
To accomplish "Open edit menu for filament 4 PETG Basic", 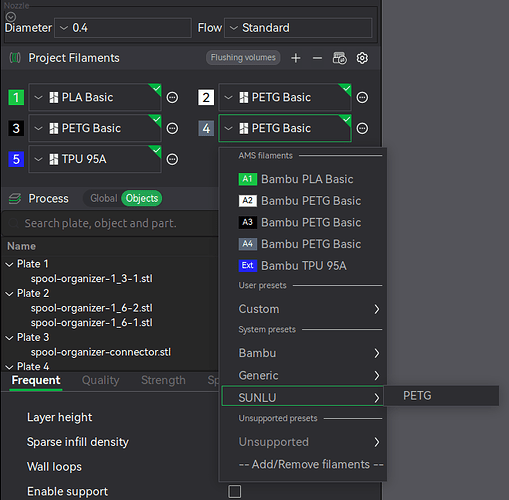I will coord(362,128).
